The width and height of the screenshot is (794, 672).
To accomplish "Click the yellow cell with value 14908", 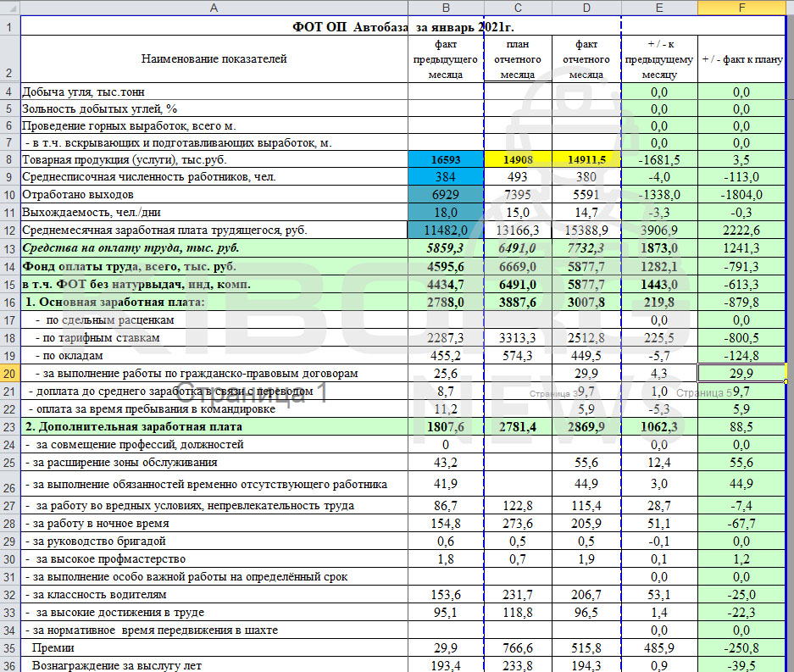I will click(x=518, y=159).
